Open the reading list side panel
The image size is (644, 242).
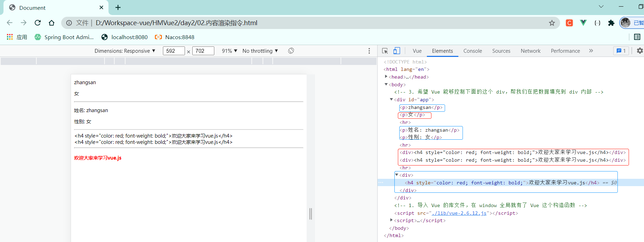point(637,37)
